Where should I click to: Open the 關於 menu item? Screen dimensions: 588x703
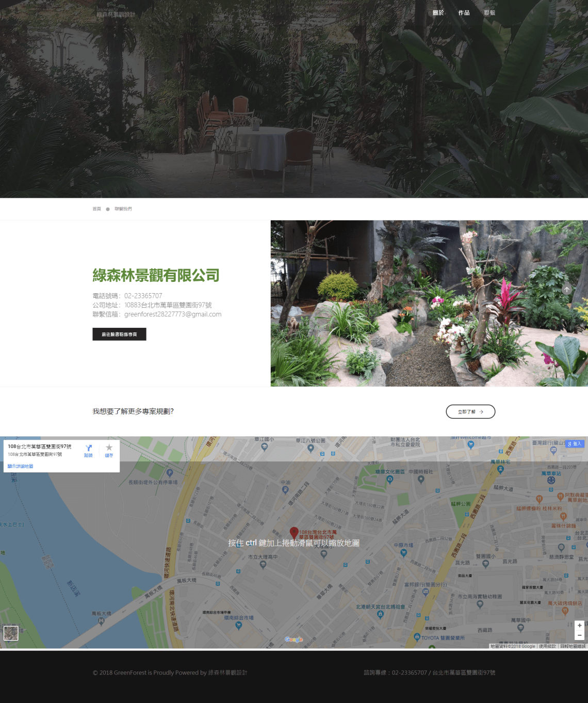tap(438, 13)
